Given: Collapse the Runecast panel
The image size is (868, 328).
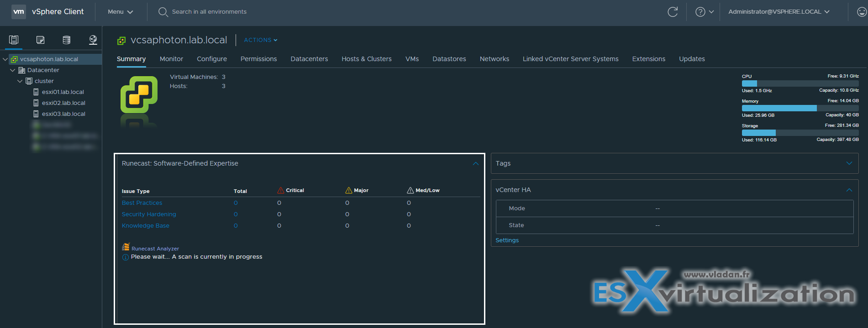Looking at the screenshot, I should point(476,163).
